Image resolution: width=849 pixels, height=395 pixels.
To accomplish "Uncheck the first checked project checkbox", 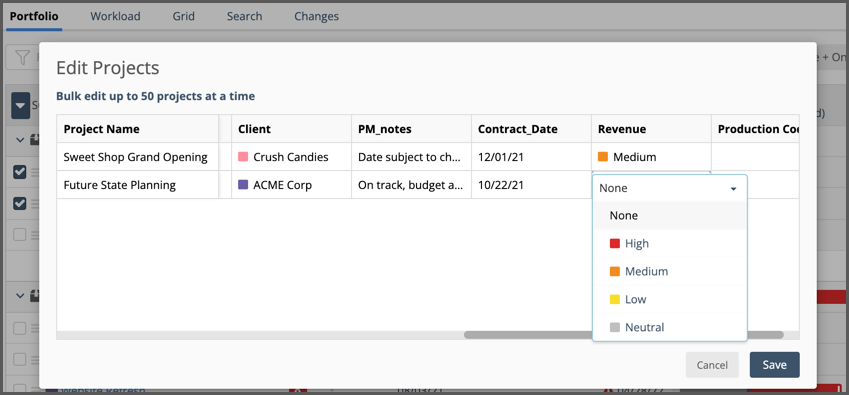I will [19, 172].
